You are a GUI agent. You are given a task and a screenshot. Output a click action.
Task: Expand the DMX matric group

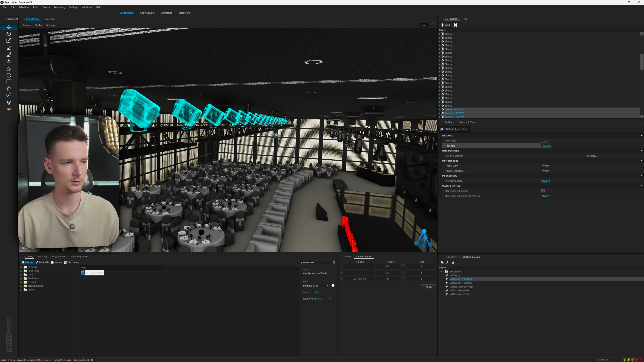coord(441,271)
